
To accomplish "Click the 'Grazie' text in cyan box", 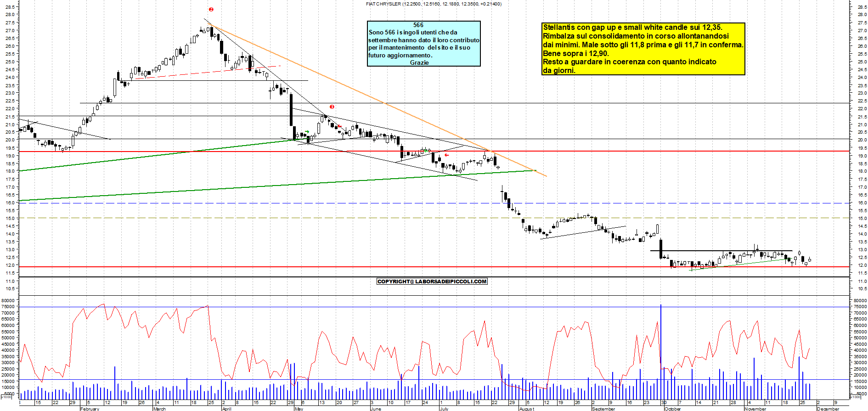I will (x=419, y=63).
